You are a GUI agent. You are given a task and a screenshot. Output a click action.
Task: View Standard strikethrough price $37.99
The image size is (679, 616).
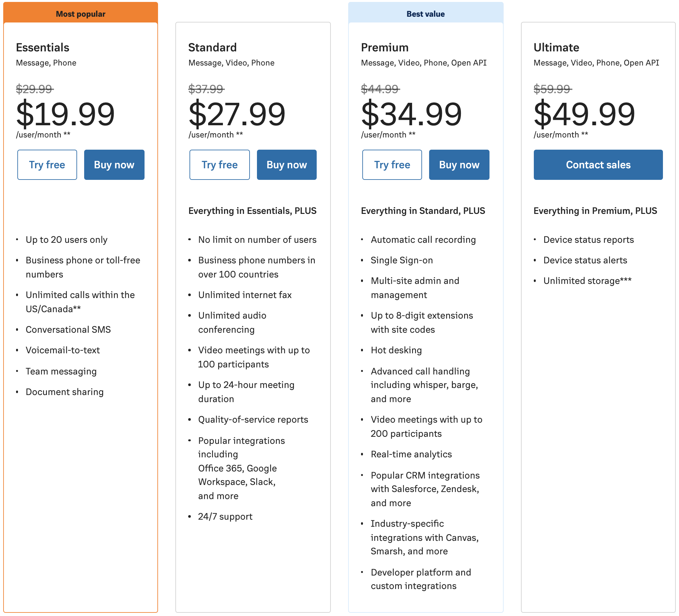point(206,88)
